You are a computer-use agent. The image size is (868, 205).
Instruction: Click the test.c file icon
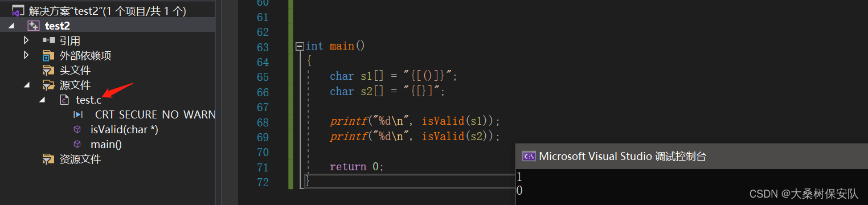(65, 100)
